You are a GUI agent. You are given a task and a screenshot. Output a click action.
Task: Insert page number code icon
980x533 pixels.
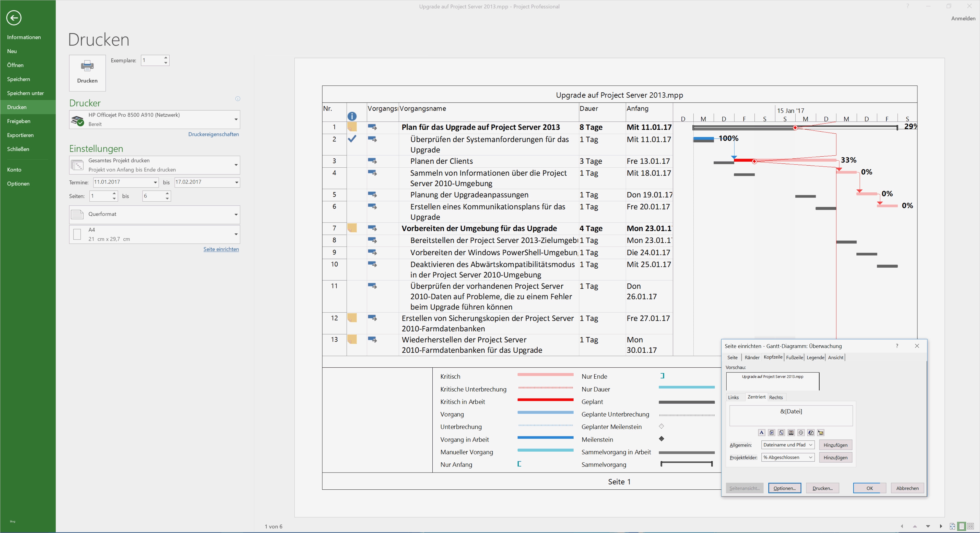pos(771,433)
